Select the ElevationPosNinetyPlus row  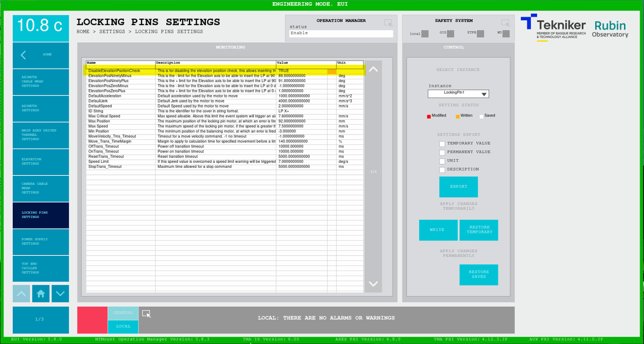[x=224, y=81]
